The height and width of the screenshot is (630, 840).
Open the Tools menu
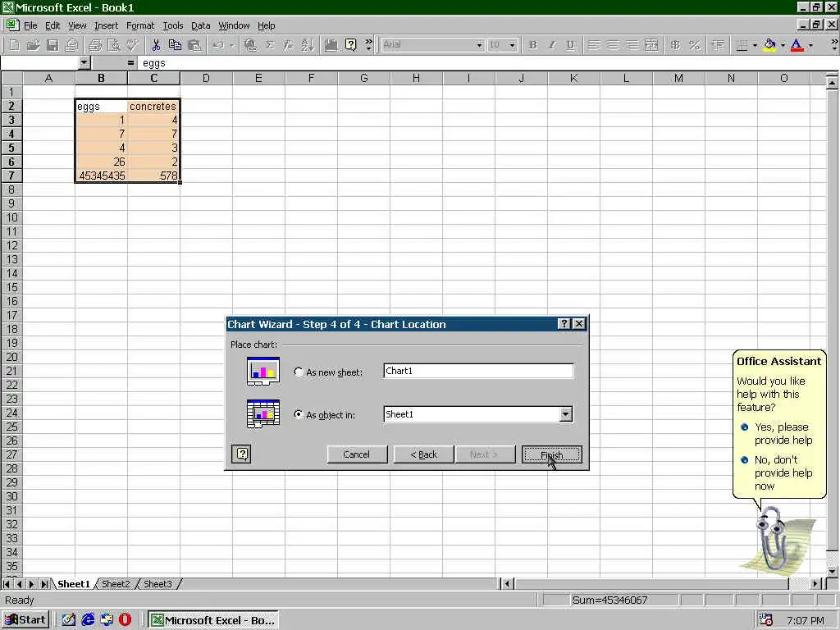point(173,25)
